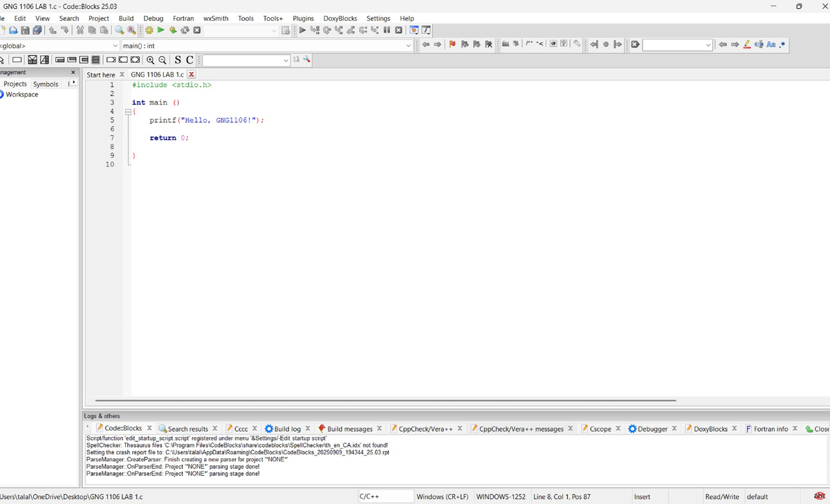Fold the main function with the minus marker
The width and height of the screenshot is (830, 504).
128,111
